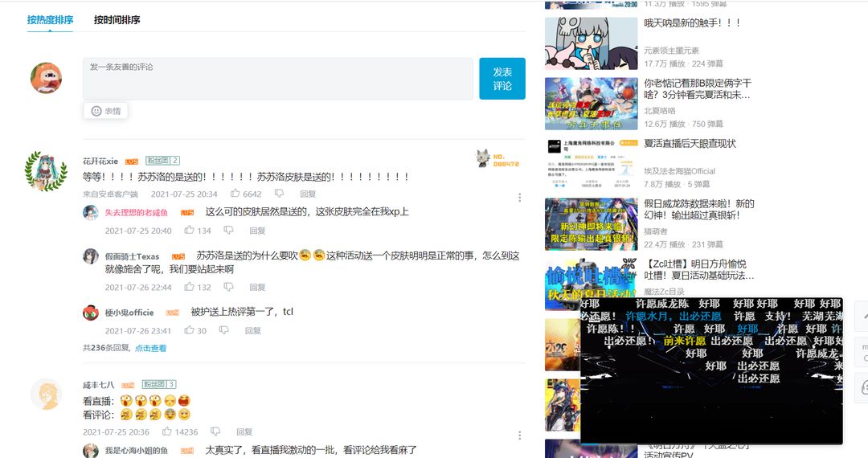The width and height of the screenshot is (868, 458).
Task: Open uploader 魔法Zc目录
Action: (x=664, y=291)
